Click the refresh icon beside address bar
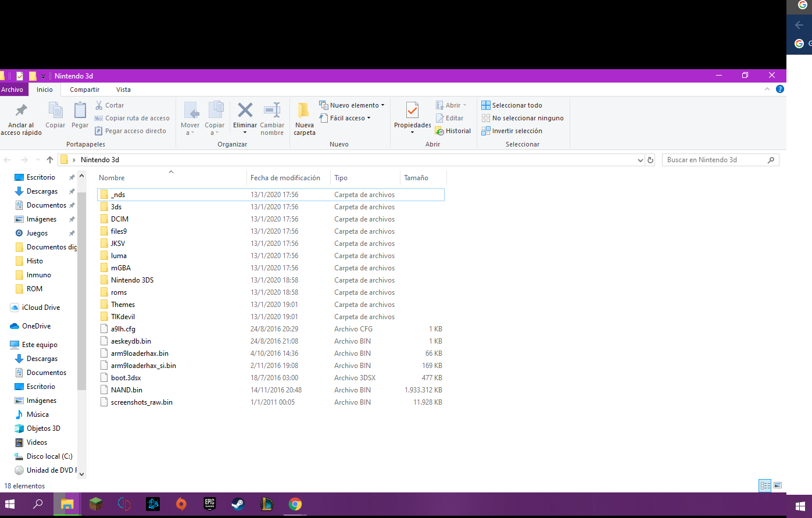The height and width of the screenshot is (518, 812). [x=650, y=160]
